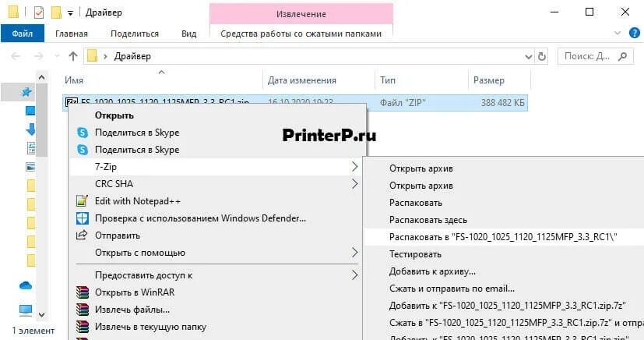Expand Предоставить доступ к submenu arrow
Viewport: 644px width, 340px height.
point(354,275)
